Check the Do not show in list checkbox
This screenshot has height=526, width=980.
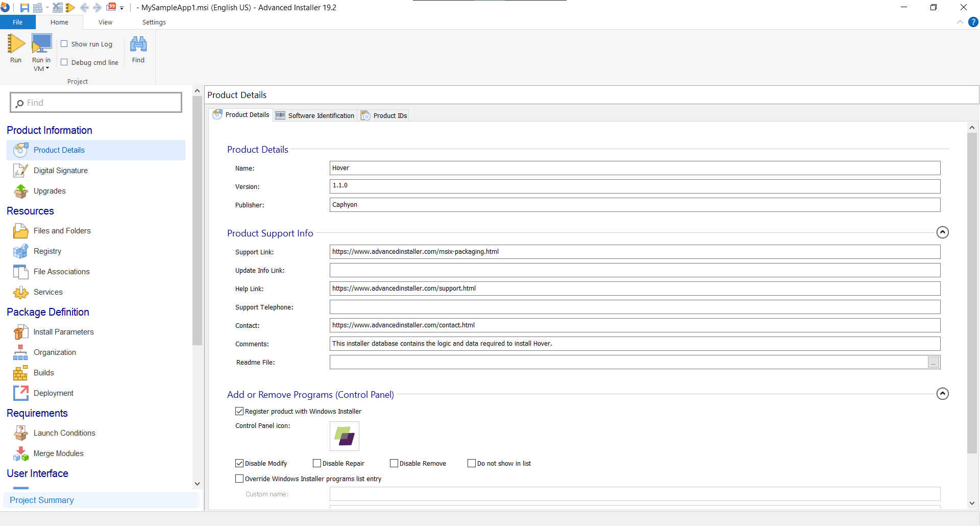(x=472, y=463)
